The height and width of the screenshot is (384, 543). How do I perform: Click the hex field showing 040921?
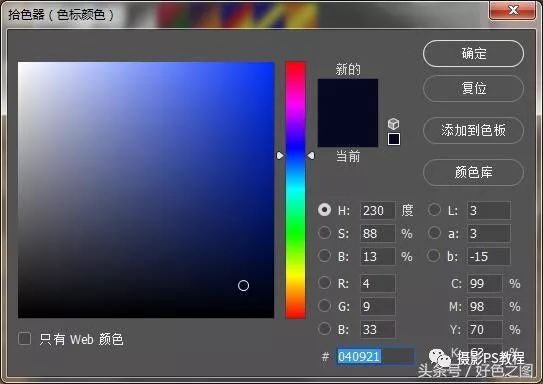coord(375,356)
